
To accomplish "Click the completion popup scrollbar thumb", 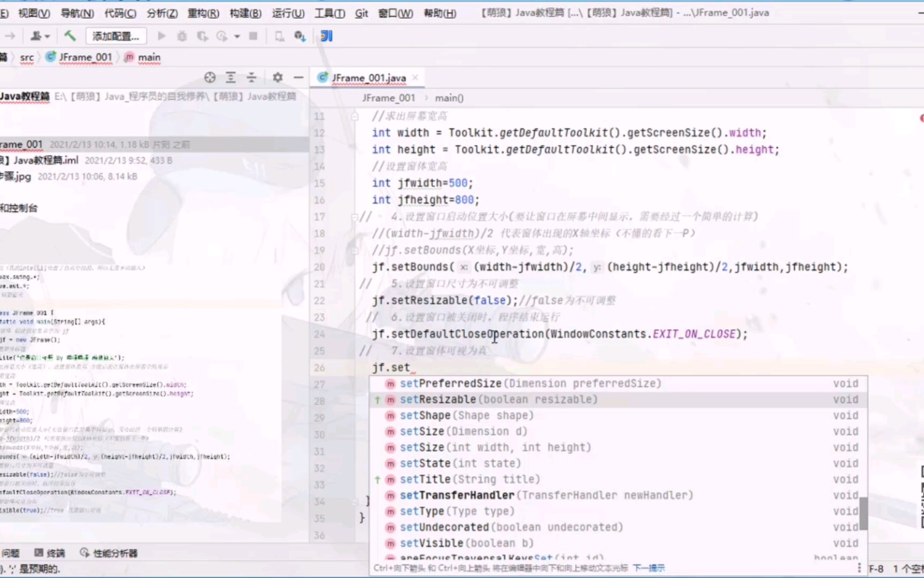I will point(863,514).
